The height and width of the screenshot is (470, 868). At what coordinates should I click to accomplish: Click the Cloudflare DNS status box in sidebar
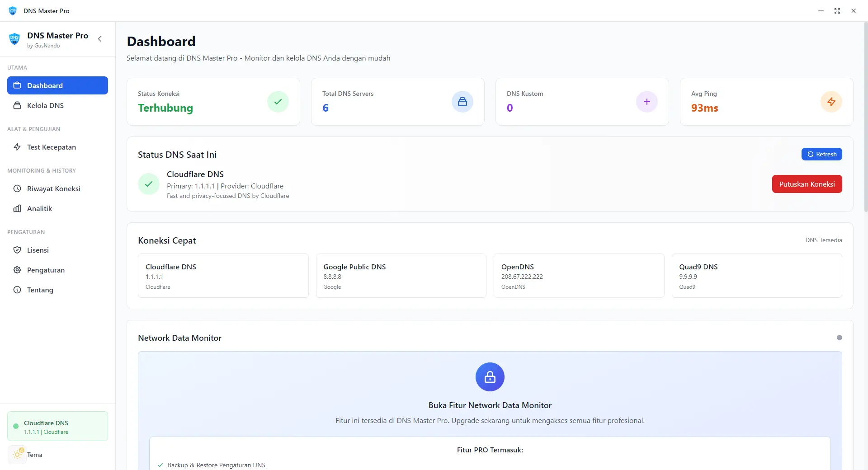pyautogui.click(x=57, y=426)
